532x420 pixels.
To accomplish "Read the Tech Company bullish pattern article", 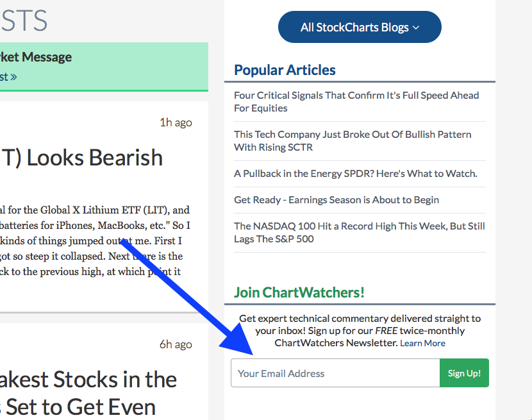I will (x=353, y=140).
